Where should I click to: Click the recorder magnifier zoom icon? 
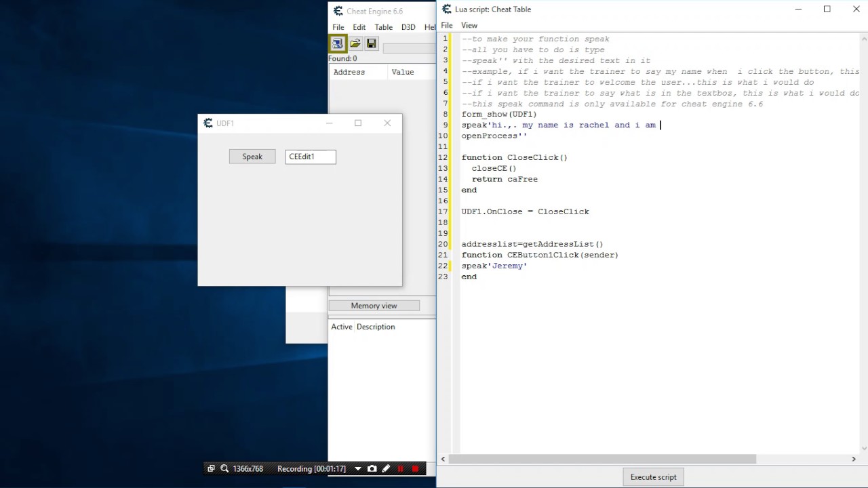(224, 468)
